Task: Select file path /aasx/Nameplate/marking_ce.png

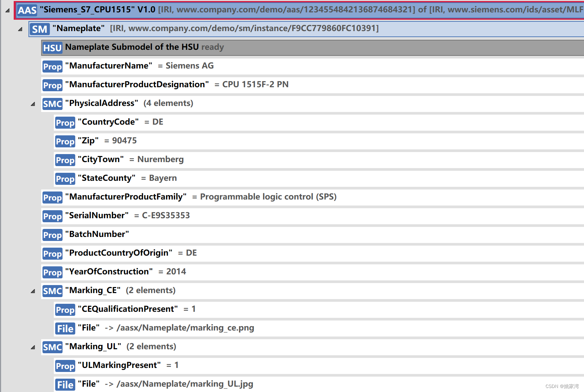Action: pyautogui.click(x=185, y=328)
